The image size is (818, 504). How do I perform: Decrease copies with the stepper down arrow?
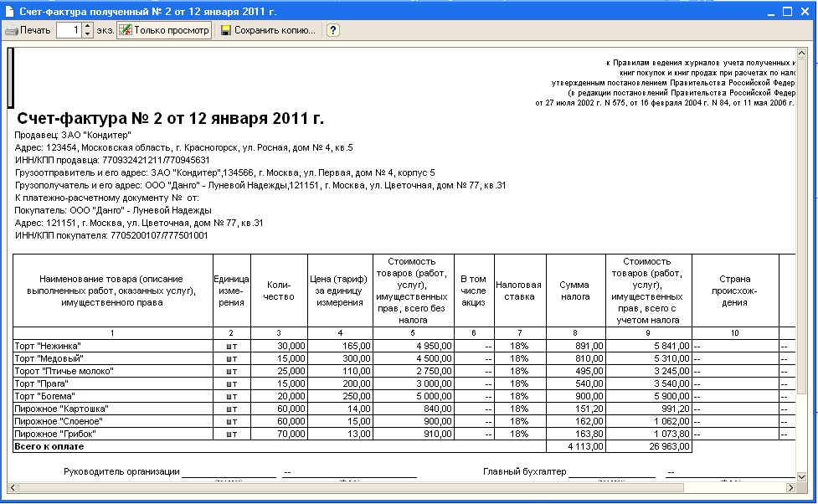[x=88, y=34]
